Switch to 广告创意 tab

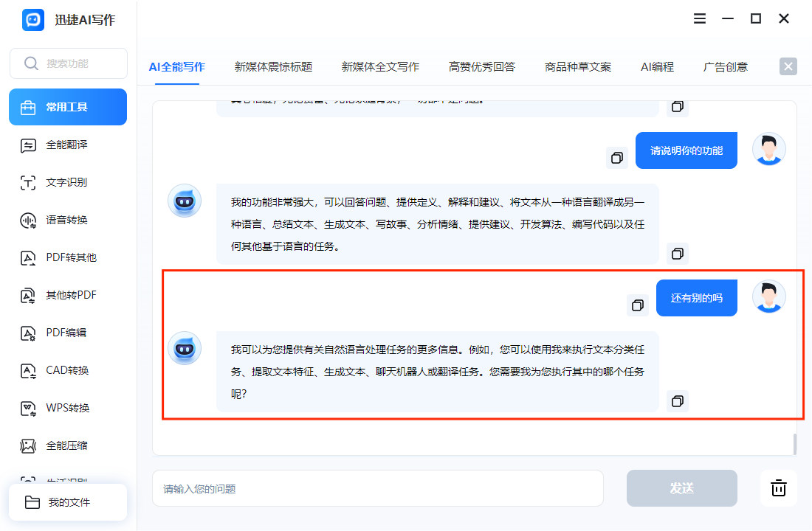[724, 66]
